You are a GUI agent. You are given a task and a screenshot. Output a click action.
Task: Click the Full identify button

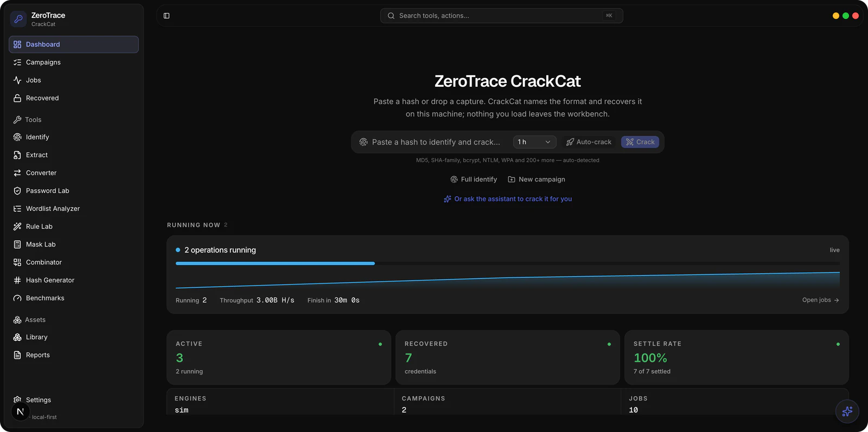[474, 179]
